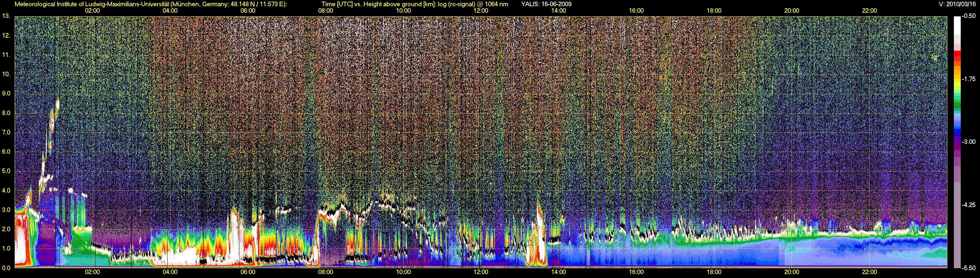Screen dimensions: 980x278
Task: Click the 10:00 label on the bottom time axis
Action: pos(403,272)
